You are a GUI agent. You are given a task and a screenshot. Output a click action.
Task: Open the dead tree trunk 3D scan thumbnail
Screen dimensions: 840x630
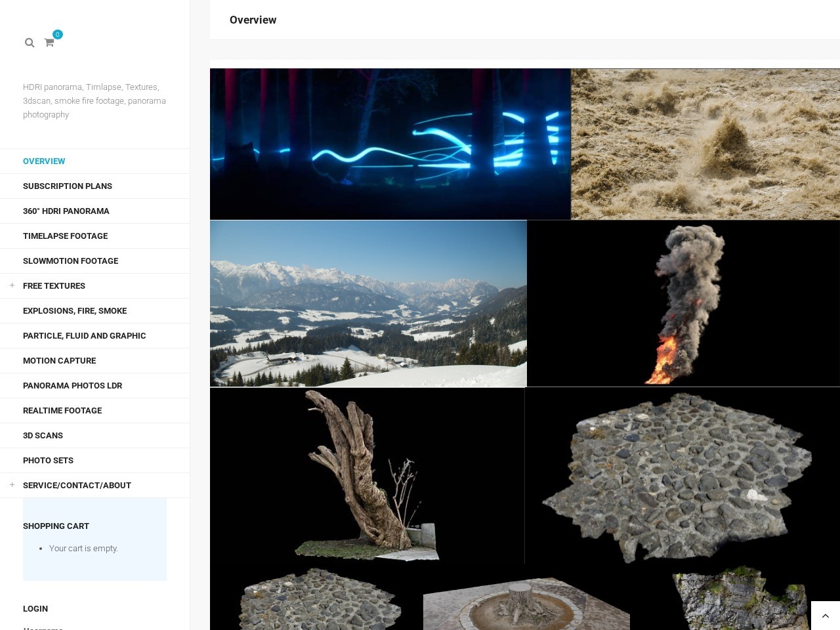click(x=367, y=476)
